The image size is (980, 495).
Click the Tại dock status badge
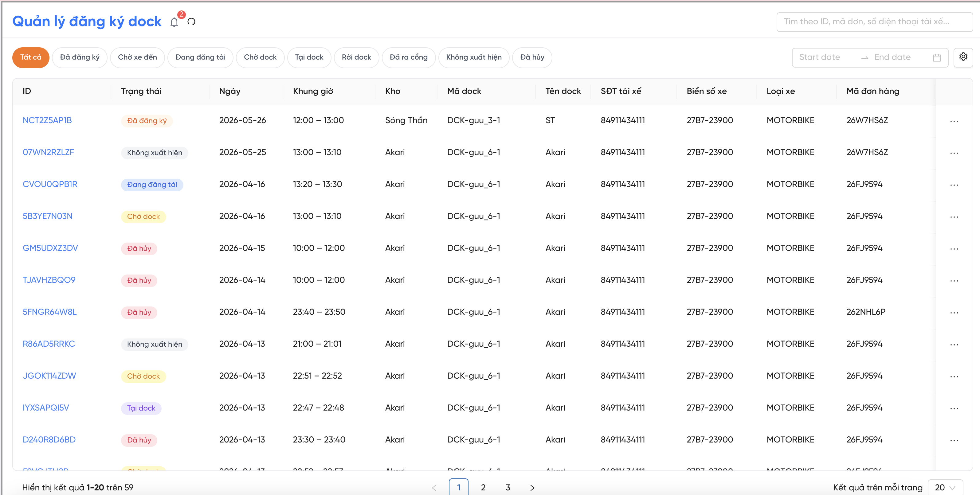141,408
